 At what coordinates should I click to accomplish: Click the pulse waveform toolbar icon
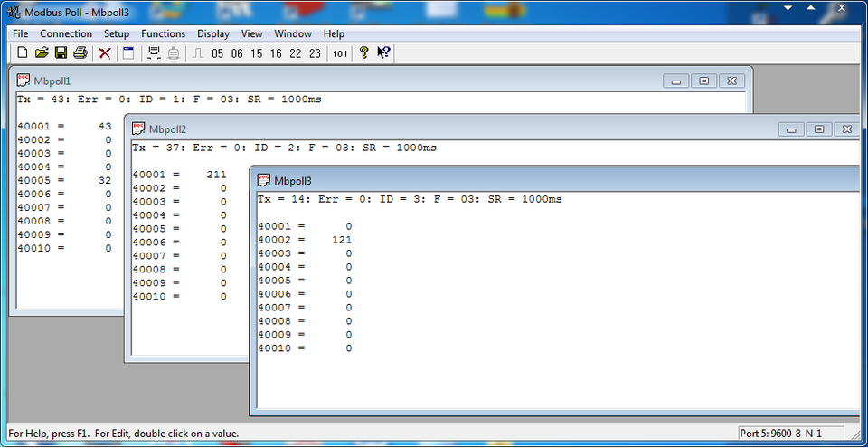click(x=198, y=53)
